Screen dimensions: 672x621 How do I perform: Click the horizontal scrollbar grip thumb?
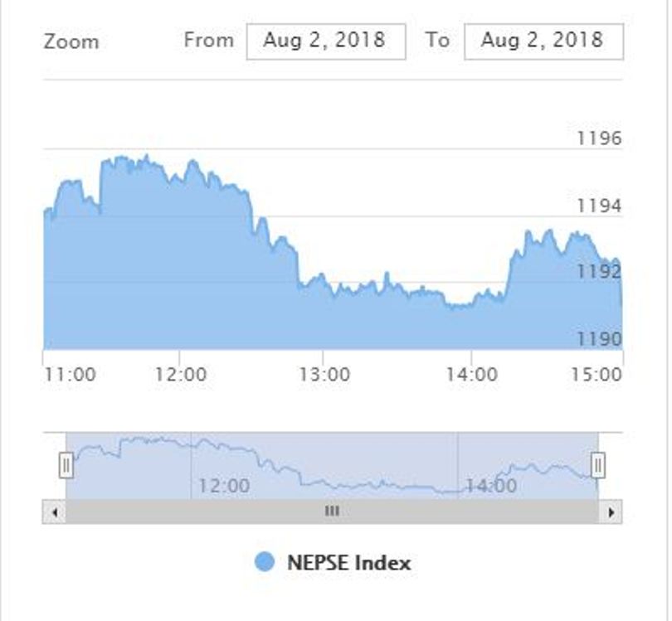[332, 512]
